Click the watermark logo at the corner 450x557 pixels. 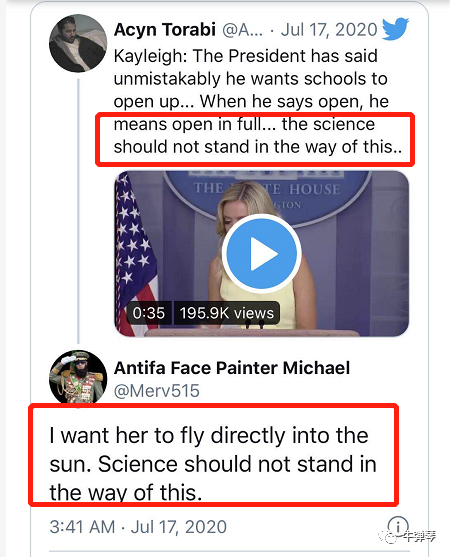[413, 536]
